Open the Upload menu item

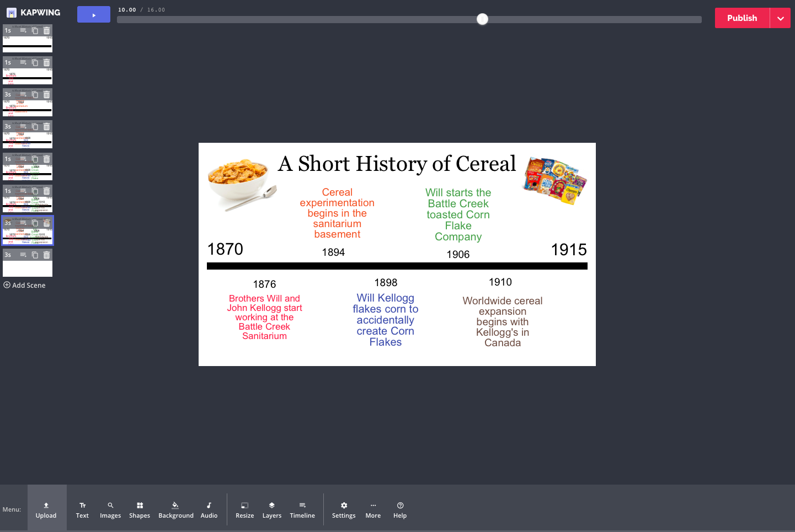(46, 509)
